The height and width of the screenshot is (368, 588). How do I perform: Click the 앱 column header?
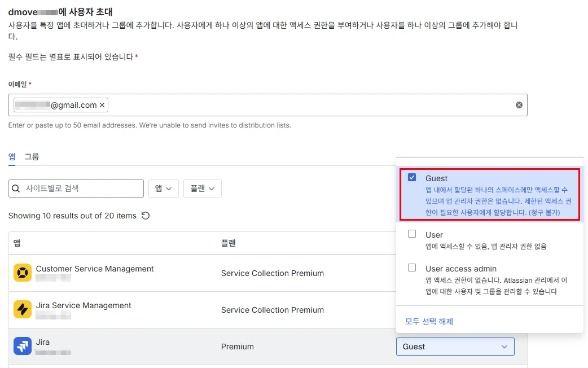tap(17, 243)
